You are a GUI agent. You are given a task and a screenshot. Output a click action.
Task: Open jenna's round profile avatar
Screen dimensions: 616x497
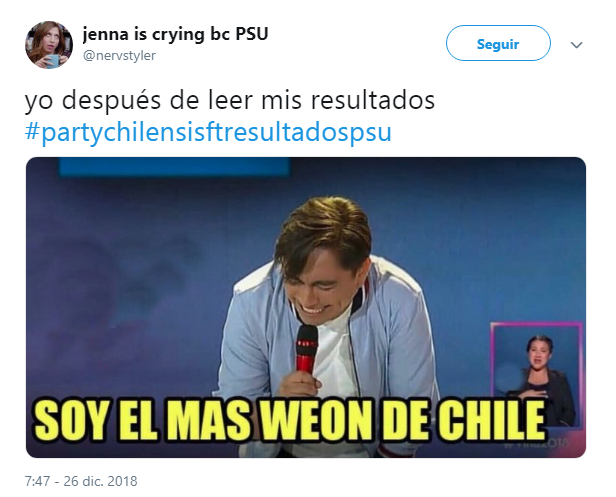tap(49, 45)
